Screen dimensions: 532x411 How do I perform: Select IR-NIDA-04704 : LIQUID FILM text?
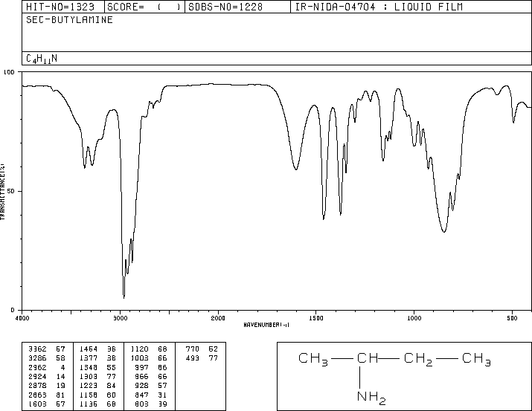pyautogui.click(x=379, y=7)
